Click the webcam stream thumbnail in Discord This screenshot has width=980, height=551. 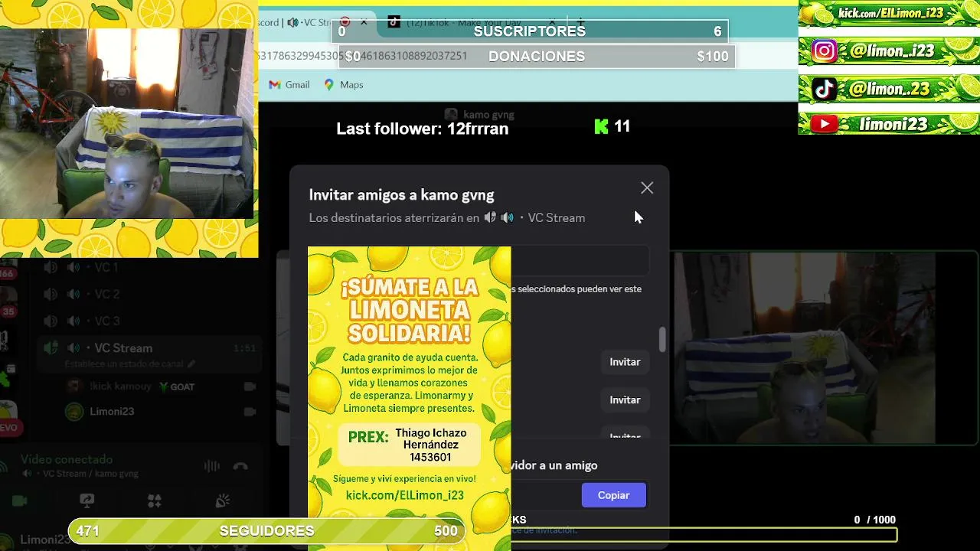825,348
